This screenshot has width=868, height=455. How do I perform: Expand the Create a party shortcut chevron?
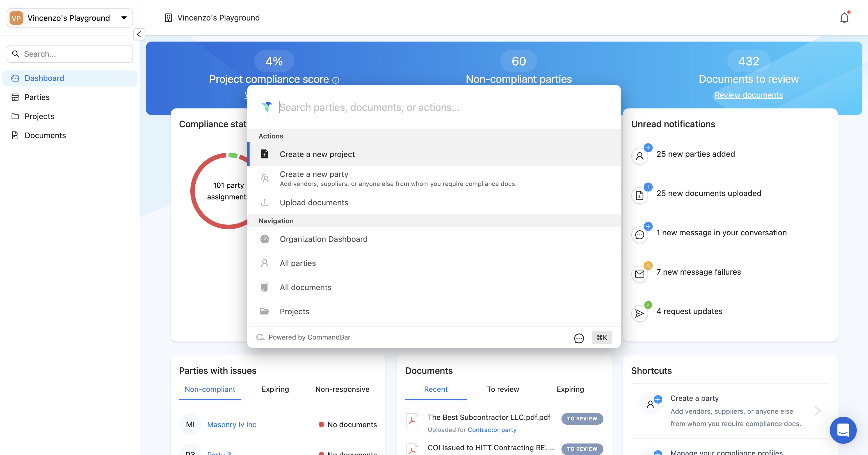pyautogui.click(x=817, y=411)
